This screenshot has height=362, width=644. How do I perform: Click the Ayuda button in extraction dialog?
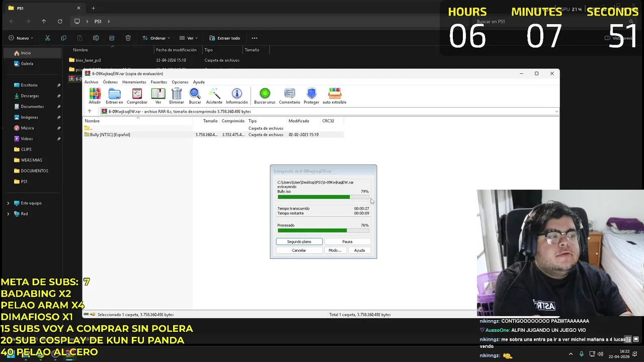tap(359, 250)
